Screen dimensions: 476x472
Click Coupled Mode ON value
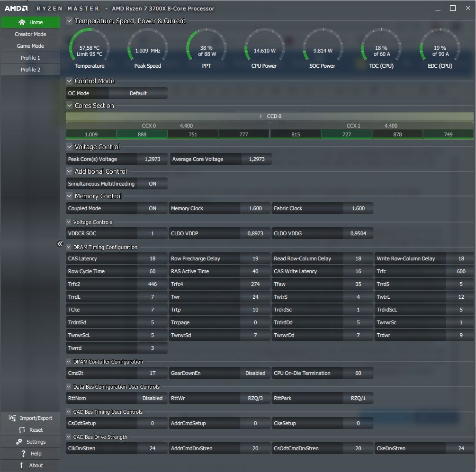153,208
